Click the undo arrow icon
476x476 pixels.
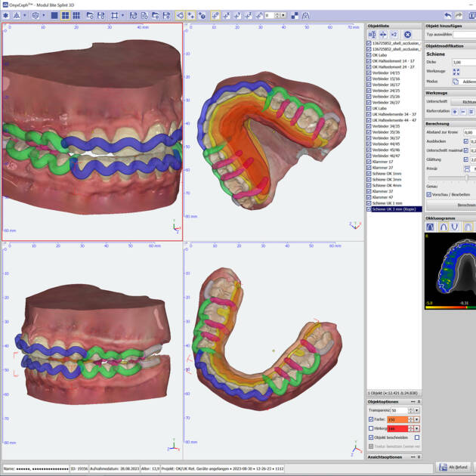(447, 15)
